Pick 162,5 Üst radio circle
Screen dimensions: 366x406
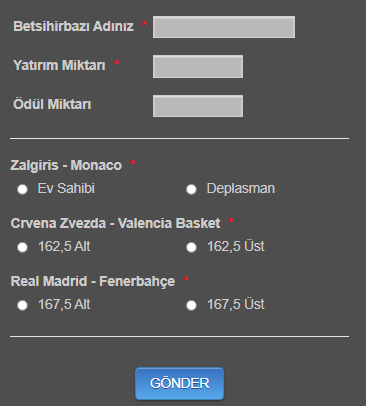191,247
